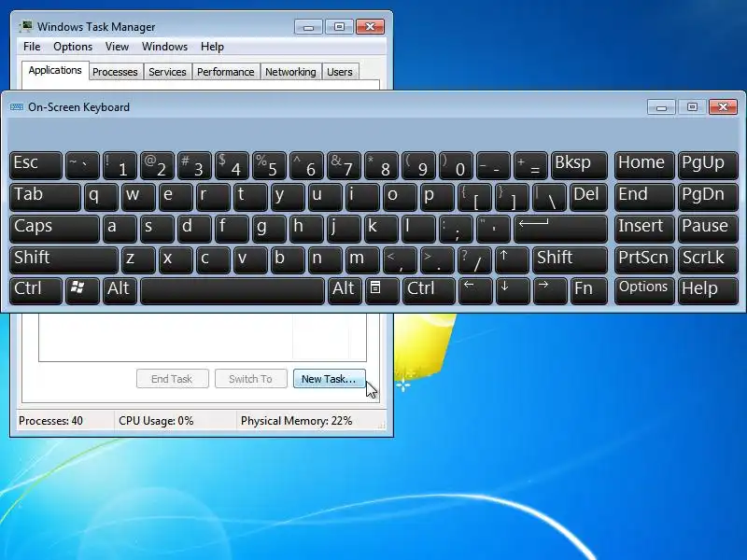This screenshot has height=560, width=747.
Task: Click the Esc key
Action: tap(35, 165)
